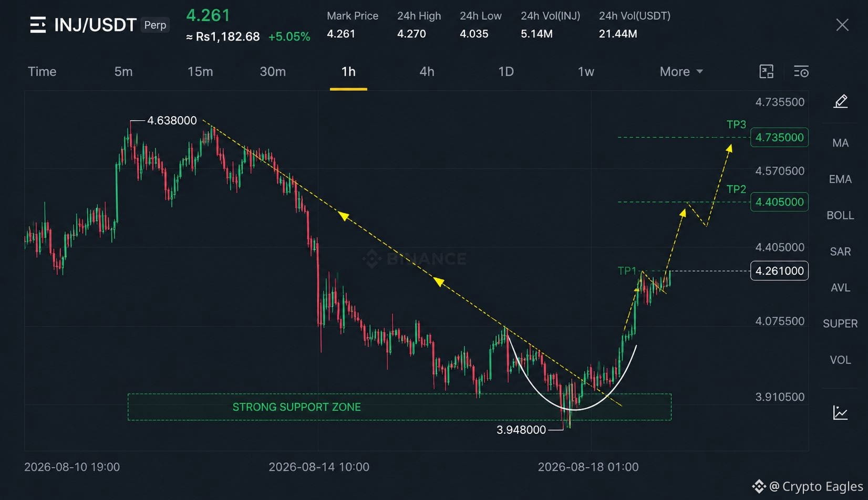
Task: Click the 4.405000 TP2 green price label
Action: (x=779, y=202)
